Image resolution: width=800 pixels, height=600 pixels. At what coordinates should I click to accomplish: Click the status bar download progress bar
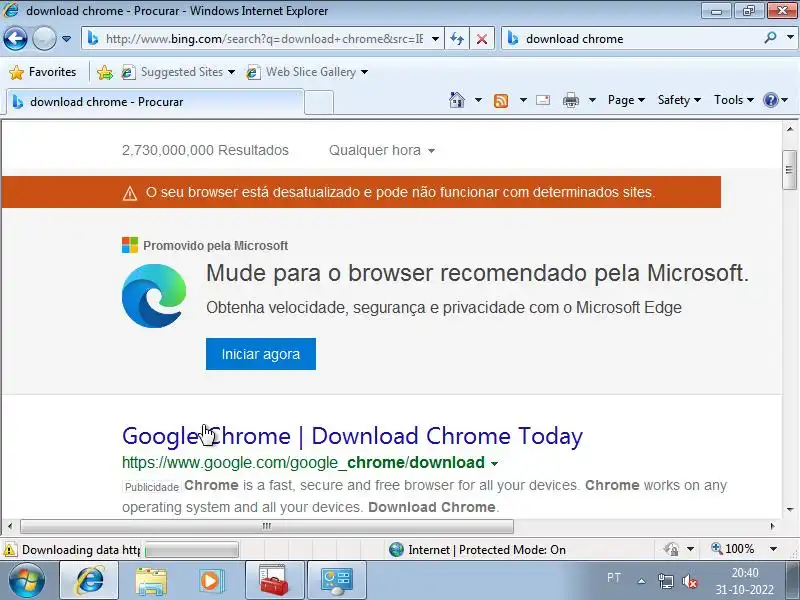pos(192,550)
